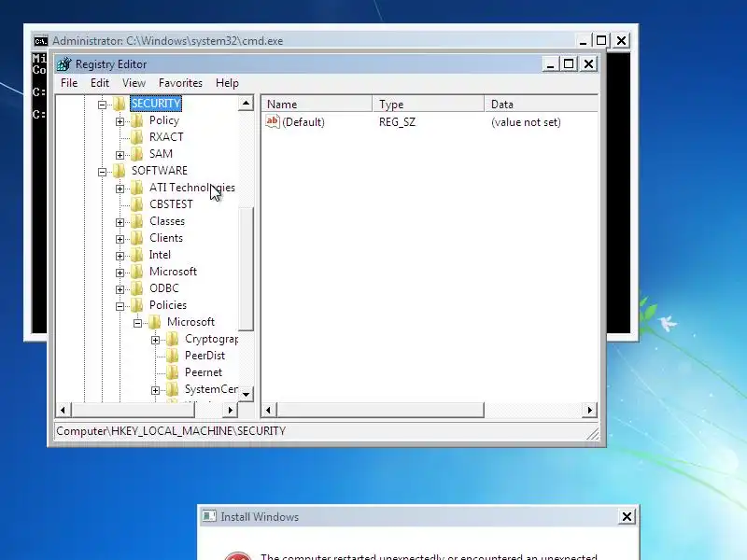Screen dimensions: 747x560
Task: Collapse the SECURITY key
Action: click(x=102, y=105)
